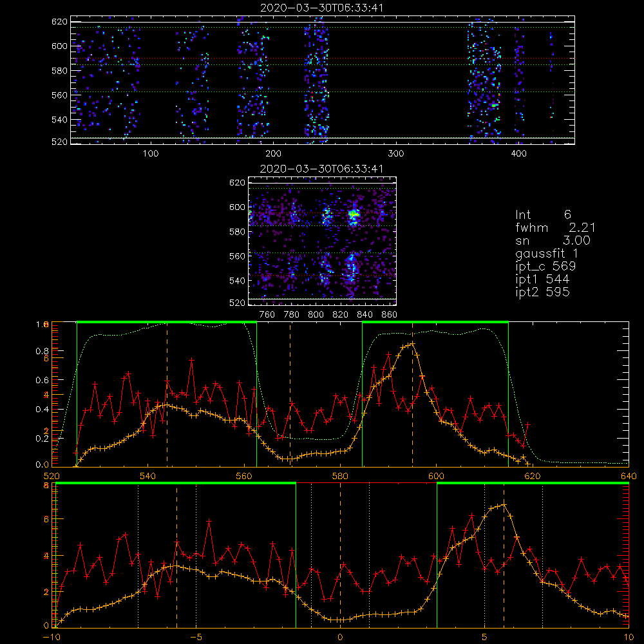Click the wide top spectrogram image
This screenshot has height=644, width=644.
click(x=323, y=80)
